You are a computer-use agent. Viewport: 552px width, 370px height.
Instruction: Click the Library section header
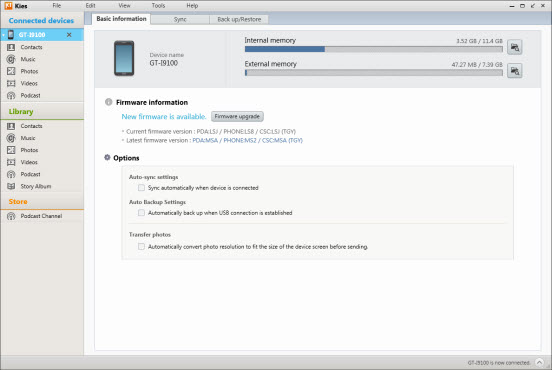click(21, 112)
